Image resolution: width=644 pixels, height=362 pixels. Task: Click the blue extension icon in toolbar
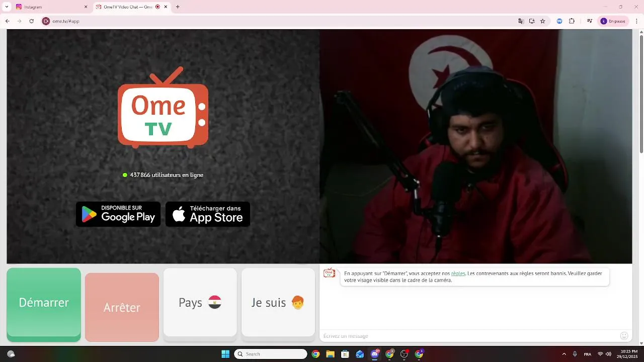tap(559, 21)
